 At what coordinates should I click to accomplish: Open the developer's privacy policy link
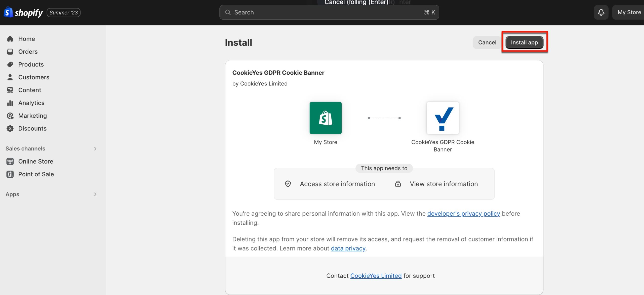pos(463,213)
